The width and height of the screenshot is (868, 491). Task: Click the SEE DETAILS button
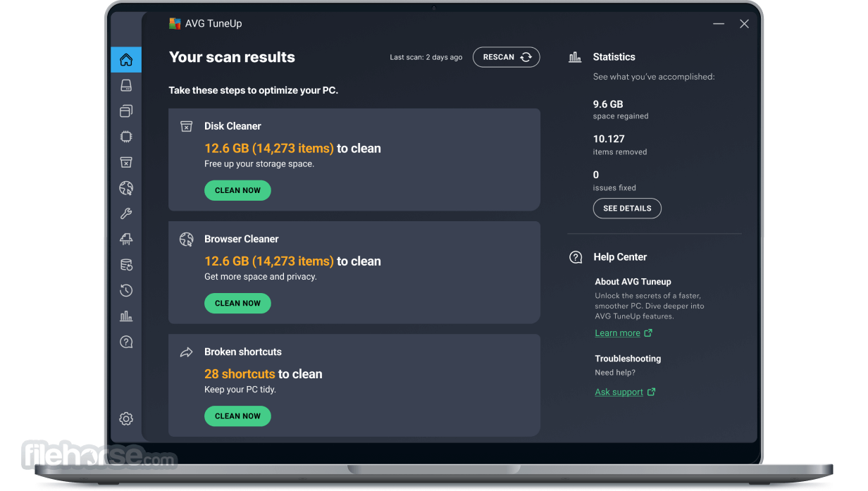(627, 209)
